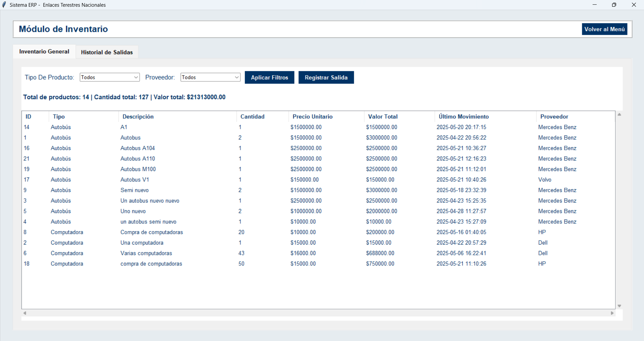Minimize the Sistema ERP window

pos(595,5)
